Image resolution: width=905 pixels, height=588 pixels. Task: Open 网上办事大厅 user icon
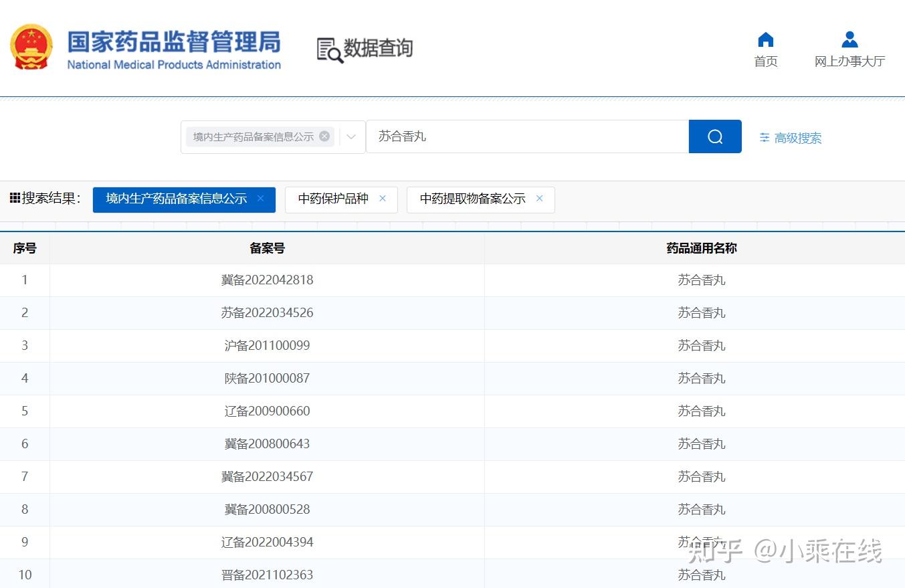point(849,39)
